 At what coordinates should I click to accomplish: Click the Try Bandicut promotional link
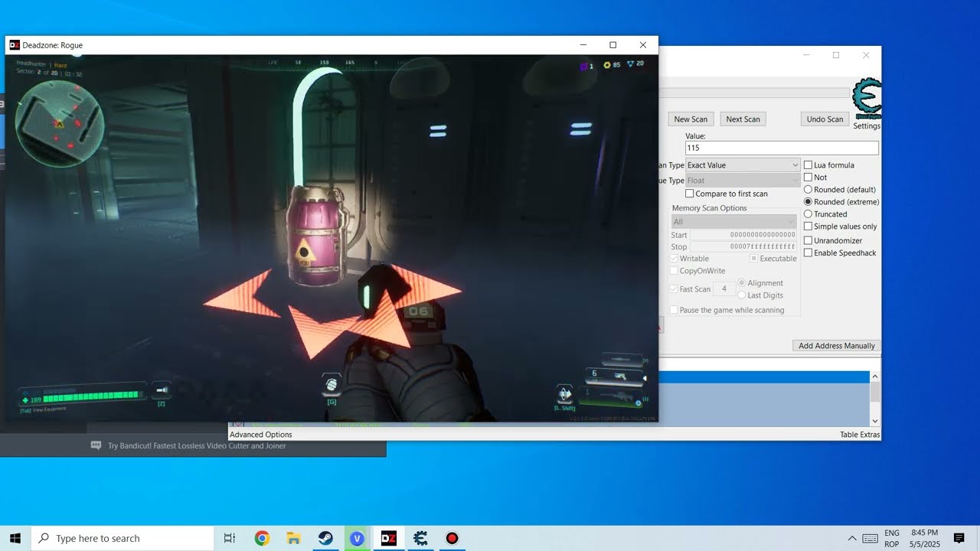197,445
